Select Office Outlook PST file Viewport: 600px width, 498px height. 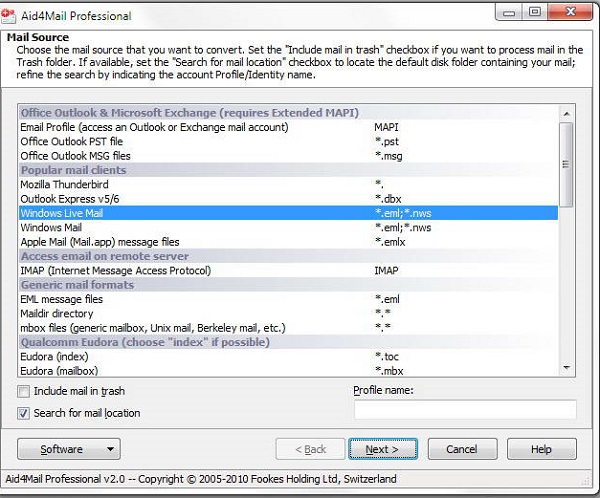(x=289, y=142)
